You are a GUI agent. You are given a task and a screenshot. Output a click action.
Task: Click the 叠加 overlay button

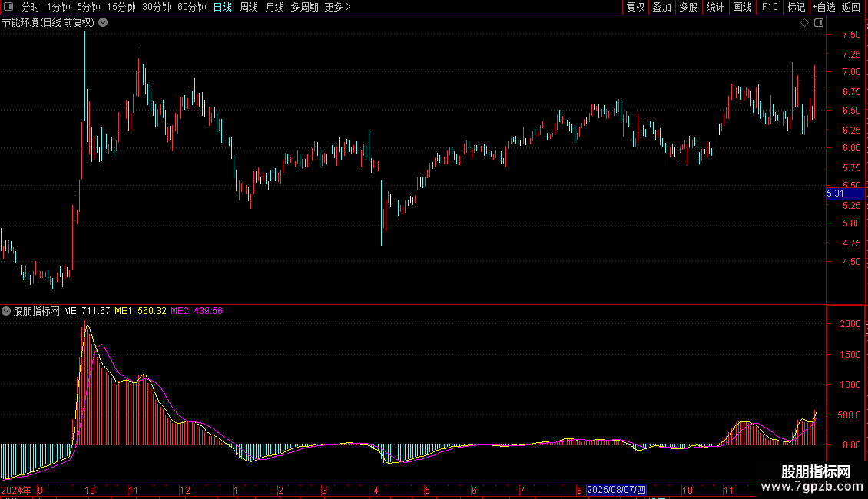[x=661, y=7]
